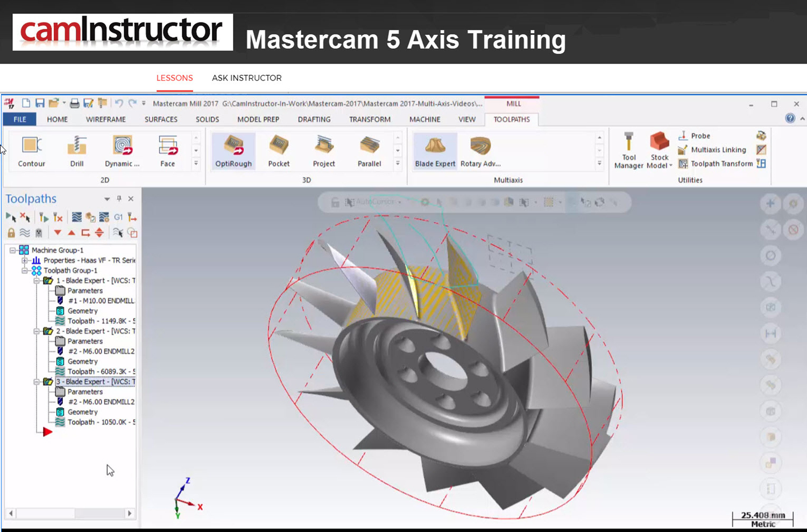This screenshot has width=807, height=532.
Task: Undo the last action
Action: tap(119, 103)
